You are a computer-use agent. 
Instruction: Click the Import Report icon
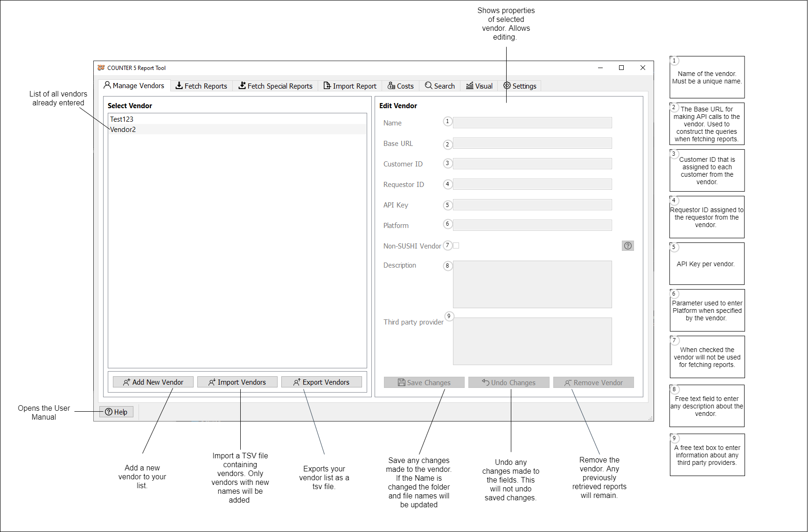coord(327,86)
